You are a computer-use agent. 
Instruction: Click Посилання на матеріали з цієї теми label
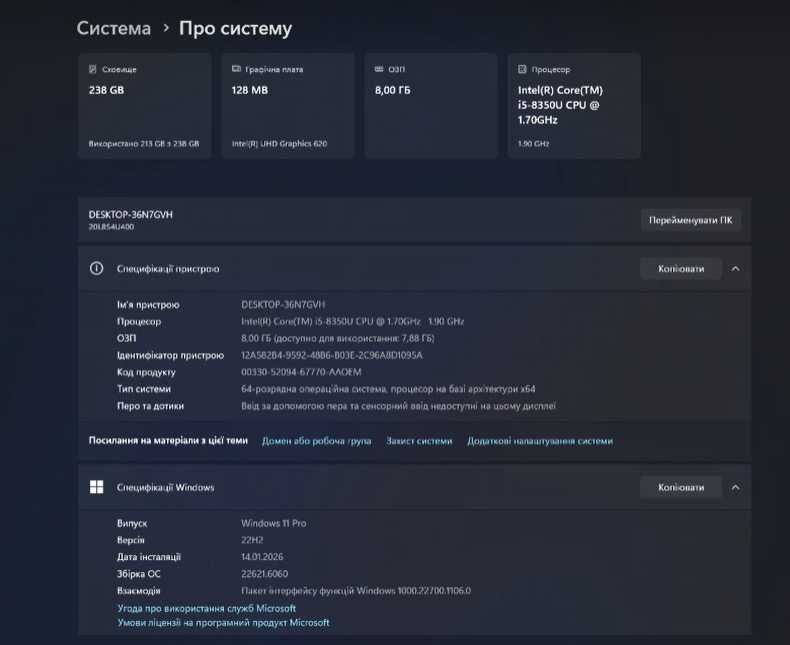(168, 440)
